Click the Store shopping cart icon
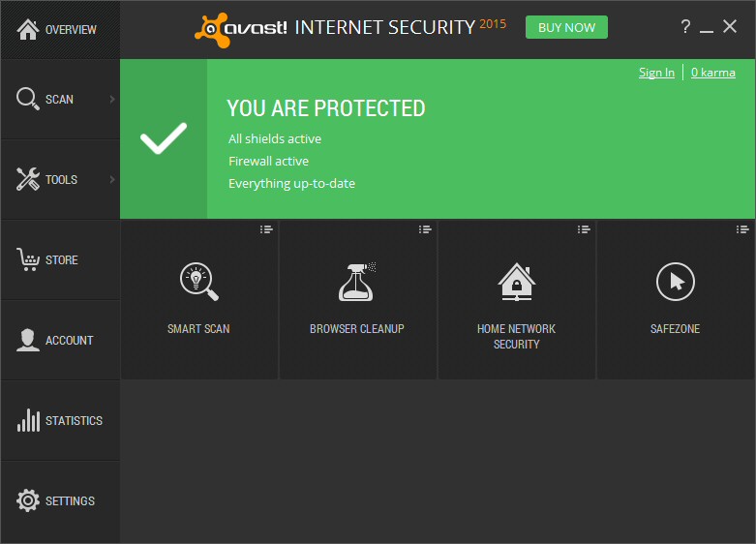Viewport: 756px width, 544px height. [x=28, y=259]
